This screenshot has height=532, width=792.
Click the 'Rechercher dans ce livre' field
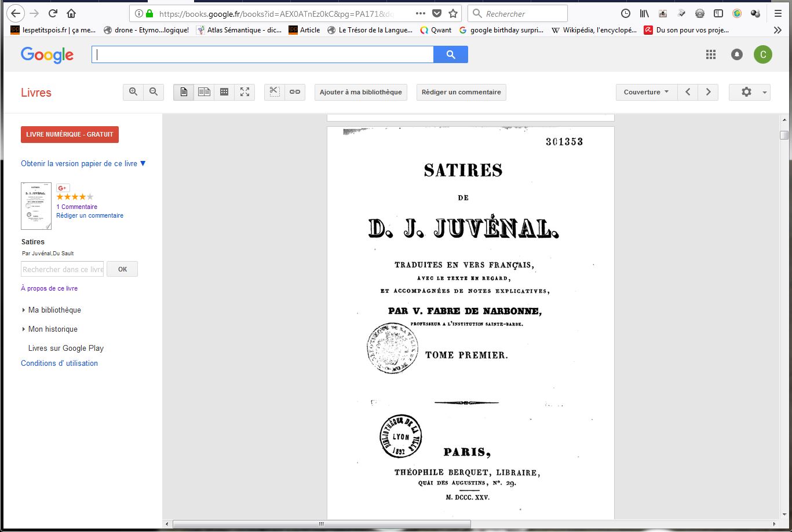click(63, 269)
